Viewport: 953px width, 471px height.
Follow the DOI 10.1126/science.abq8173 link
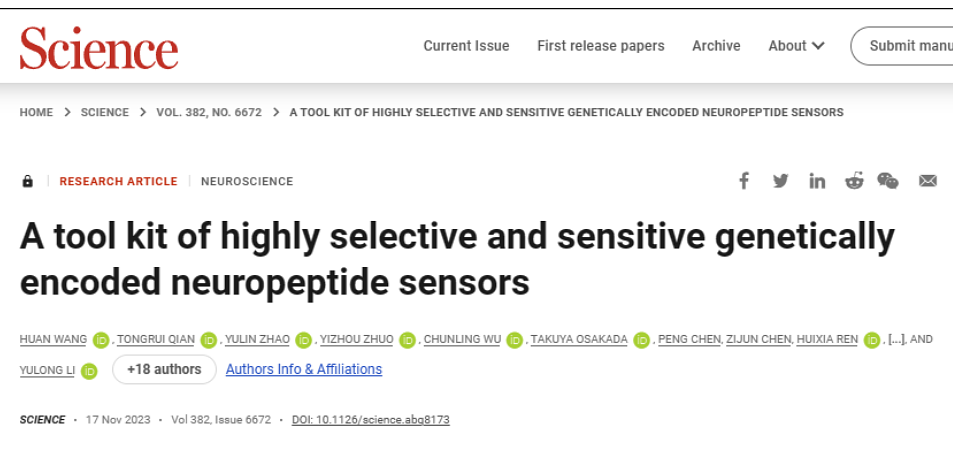pyautogui.click(x=371, y=420)
